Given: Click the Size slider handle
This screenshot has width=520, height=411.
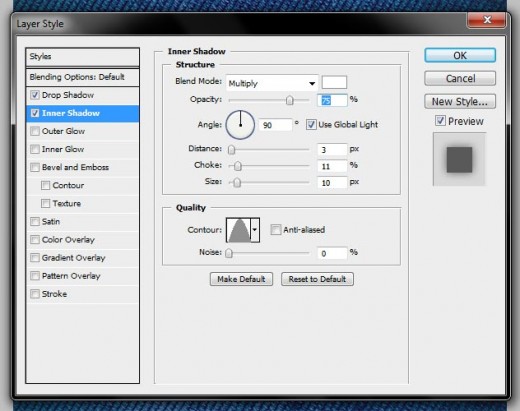Looking at the screenshot, I should click(237, 182).
